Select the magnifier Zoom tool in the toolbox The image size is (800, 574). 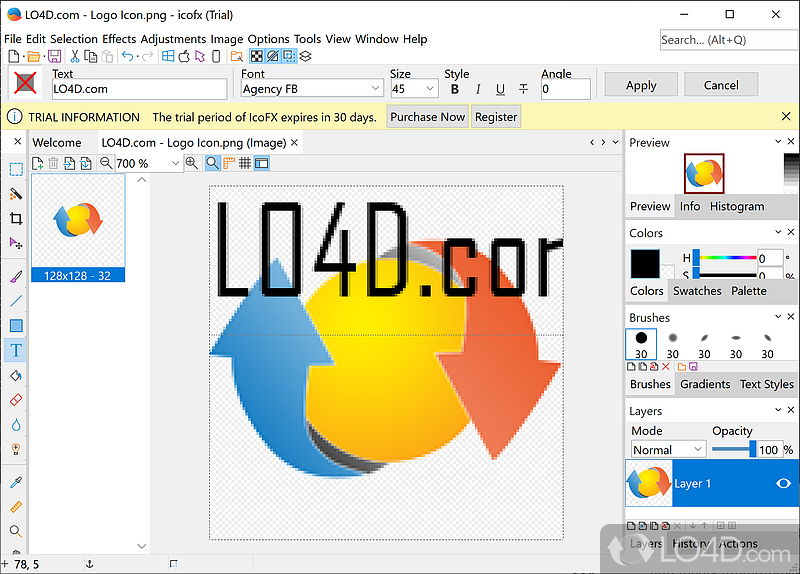pyautogui.click(x=16, y=532)
